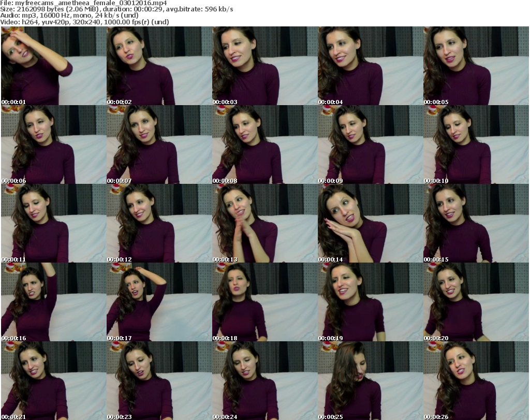The image size is (530, 420).
Task: Pick the frame stamped 00:00:15
Action: [x=476, y=223]
